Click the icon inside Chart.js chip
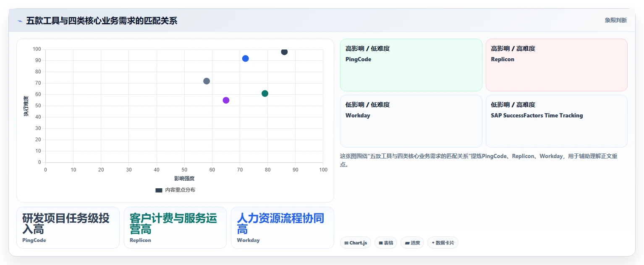Viewport: 644px width, 265px height. tap(346, 243)
